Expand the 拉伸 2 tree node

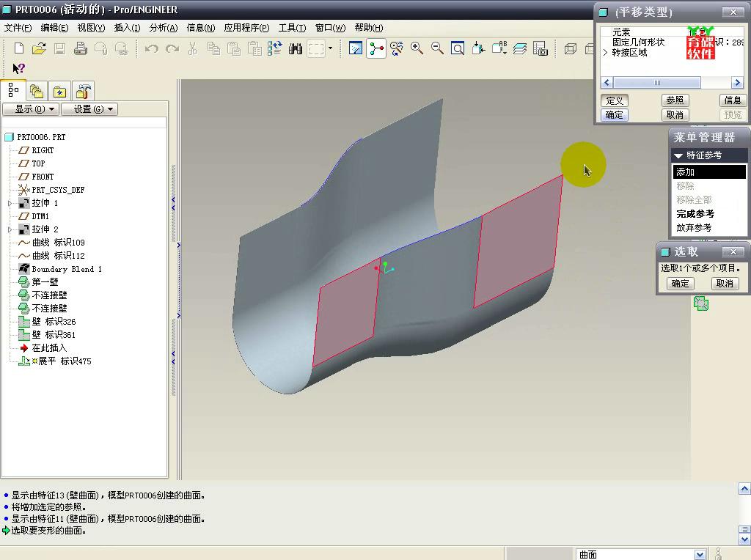click(10, 229)
